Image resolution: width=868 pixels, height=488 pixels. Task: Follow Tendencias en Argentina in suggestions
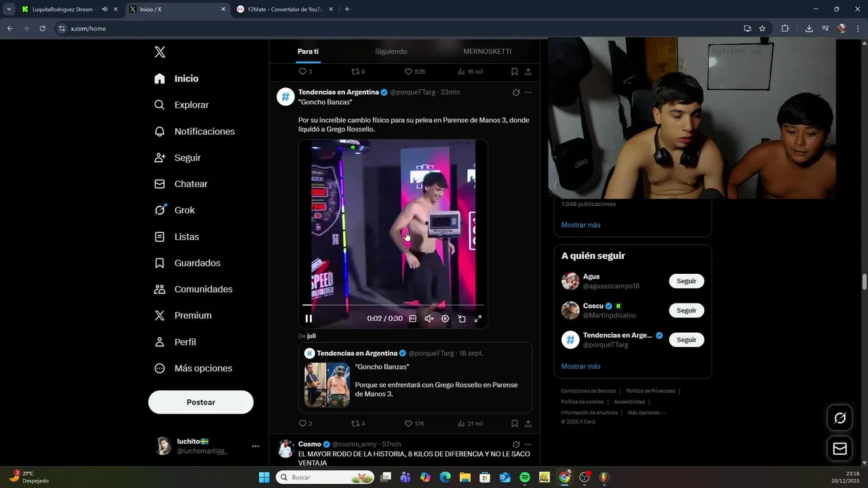pos(686,340)
